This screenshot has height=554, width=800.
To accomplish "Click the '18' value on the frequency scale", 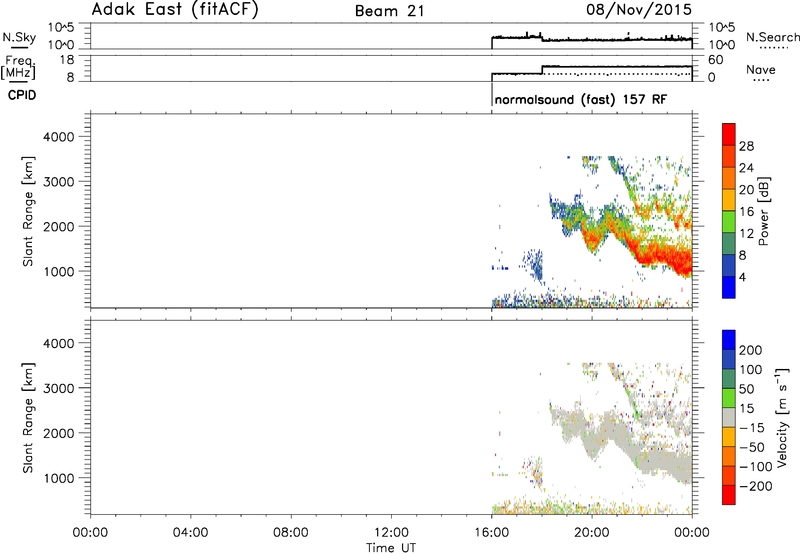I will click(x=67, y=60).
